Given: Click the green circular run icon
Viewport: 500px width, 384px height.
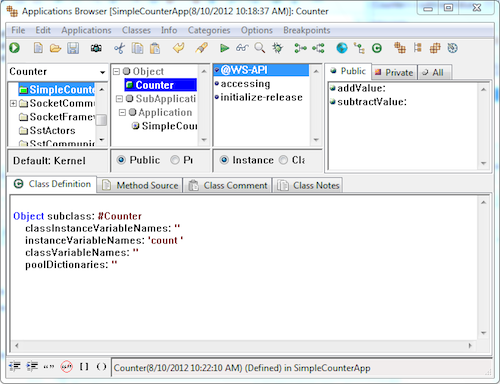Looking at the screenshot, I should [x=14, y=48].
